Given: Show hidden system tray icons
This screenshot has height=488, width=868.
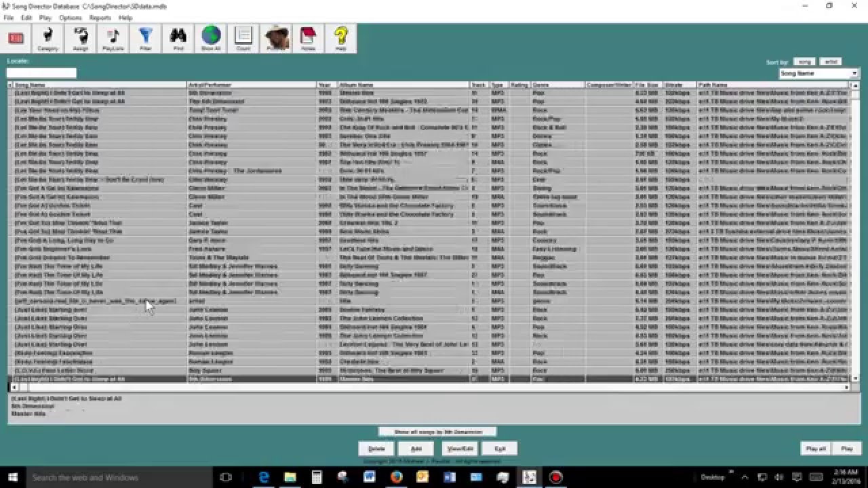Looking at the screenshot, I should (745, 477).
